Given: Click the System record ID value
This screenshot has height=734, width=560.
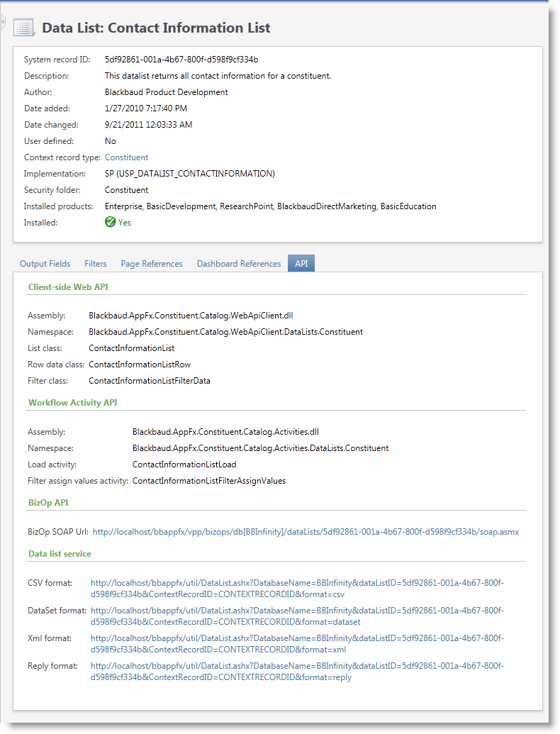Looking at the screenshot, I should [181, 60].
